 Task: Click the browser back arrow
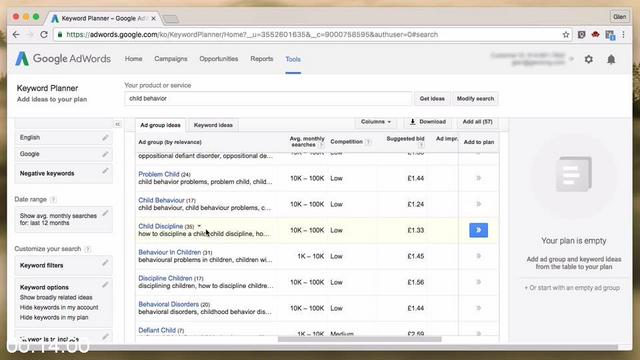(x=16, y=35)
